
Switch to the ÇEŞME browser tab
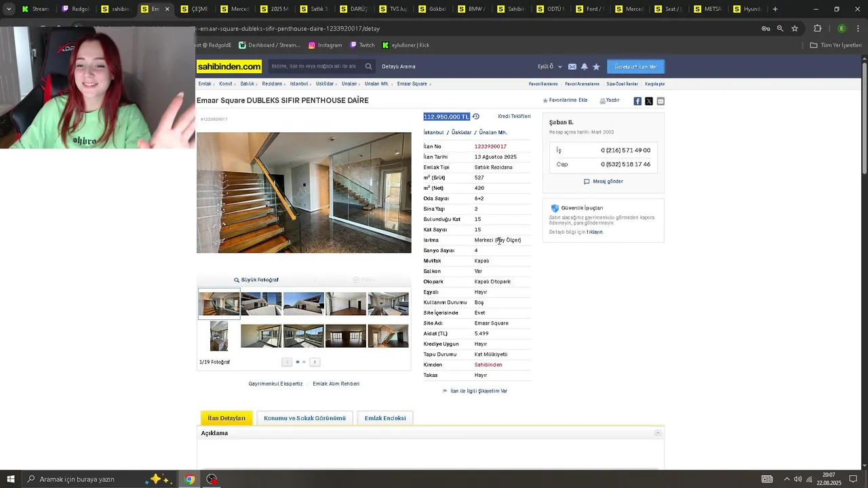(x=194, y=9)
